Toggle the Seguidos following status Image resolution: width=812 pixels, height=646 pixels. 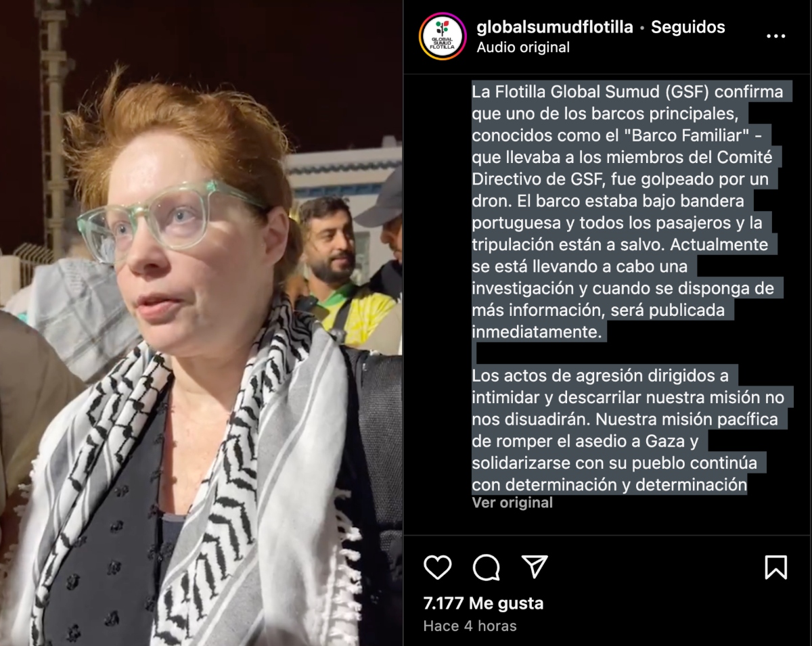pyautogui.click(x=687, y=27)
